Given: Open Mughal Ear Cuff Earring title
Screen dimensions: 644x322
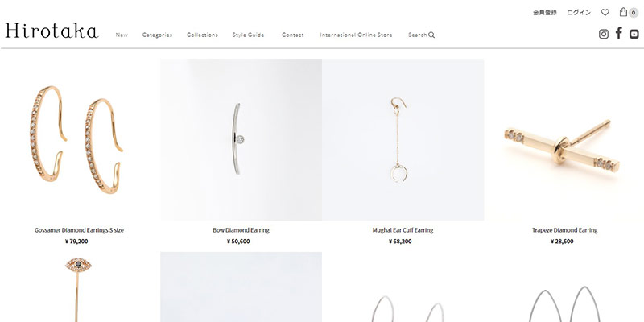Looking at the screenshot, I should coord(403,230).
